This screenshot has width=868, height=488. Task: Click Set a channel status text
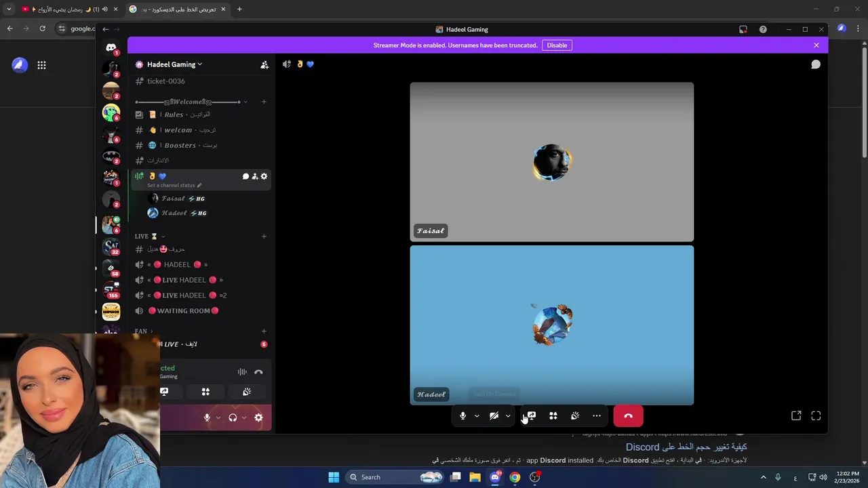pyautogui.click(x=171, y=185)
